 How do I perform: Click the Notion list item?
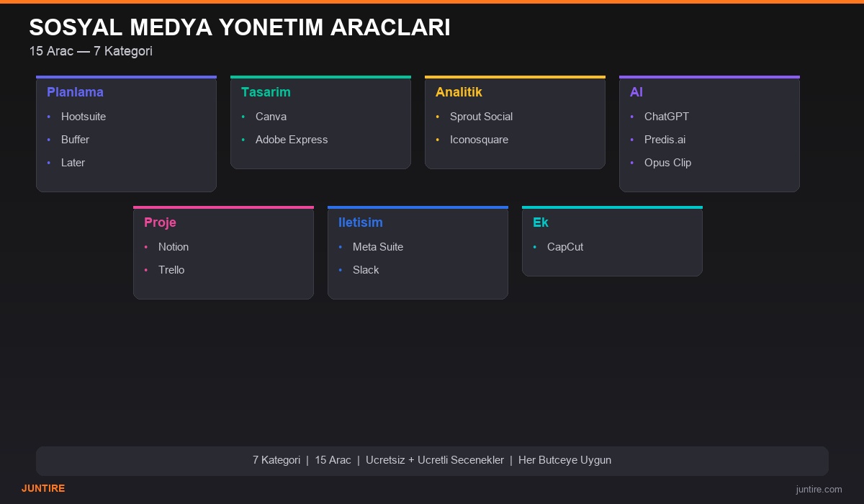pyautogui.click(x=174, y=247)
